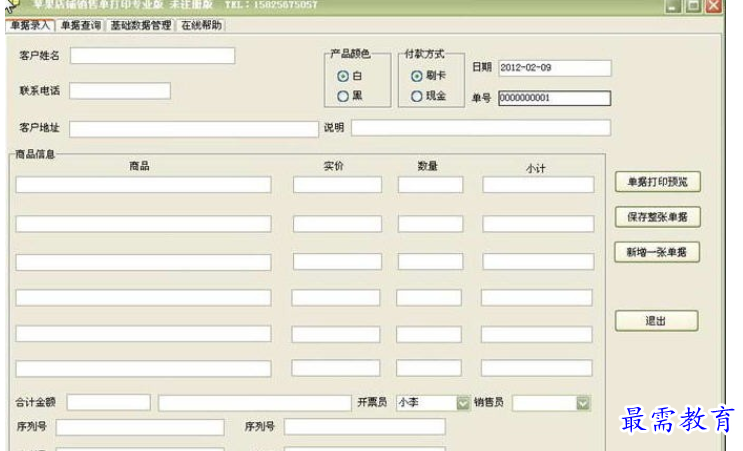Viewport: 743px width, 451px height.
Task: Focus the right 序列号 input field
Action: click(x=365, y=426)
